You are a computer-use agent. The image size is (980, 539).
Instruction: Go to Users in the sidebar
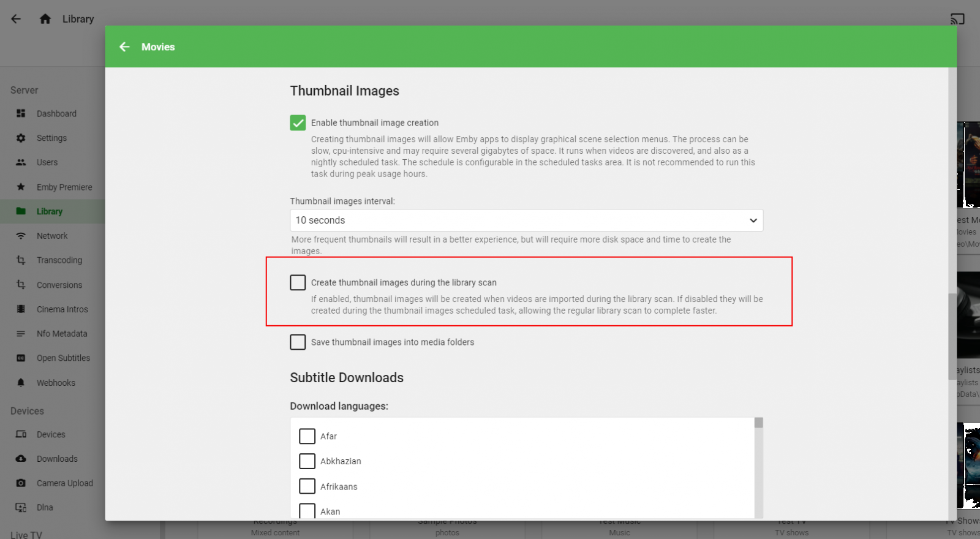[47, 162]
